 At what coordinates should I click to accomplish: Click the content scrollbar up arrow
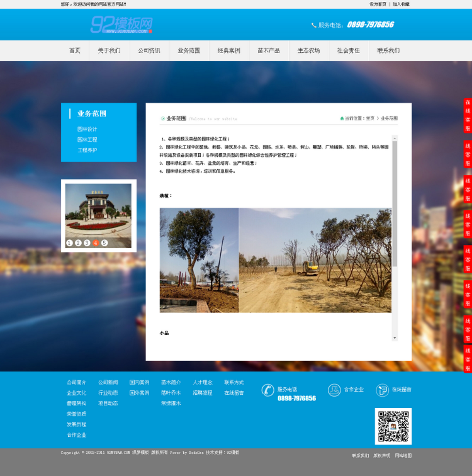pos(395,139)
